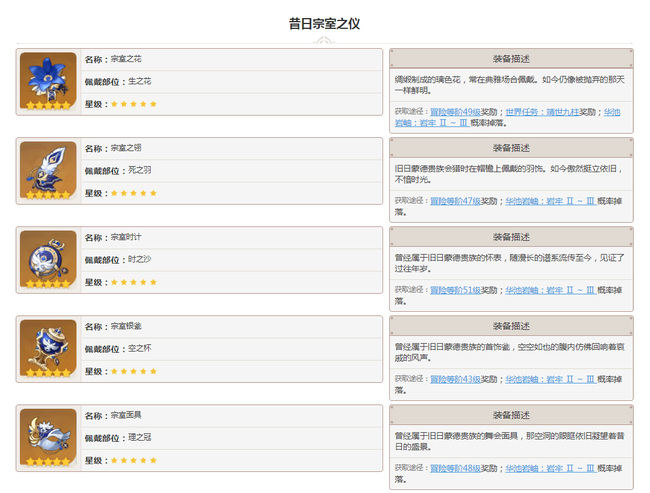Select the name text 宗室面具
This screenshot has height=493, width=650.
click(126, 415)
